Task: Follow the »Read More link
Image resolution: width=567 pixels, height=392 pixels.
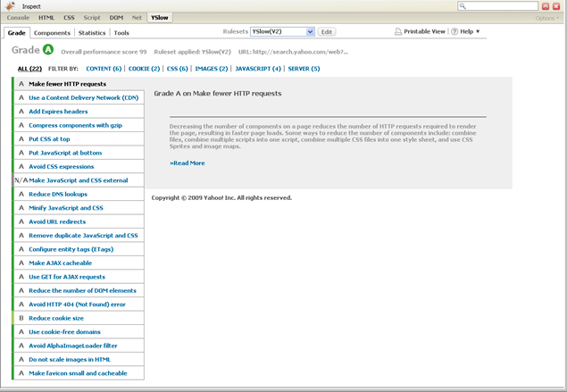Action: [x=188, y=163]
